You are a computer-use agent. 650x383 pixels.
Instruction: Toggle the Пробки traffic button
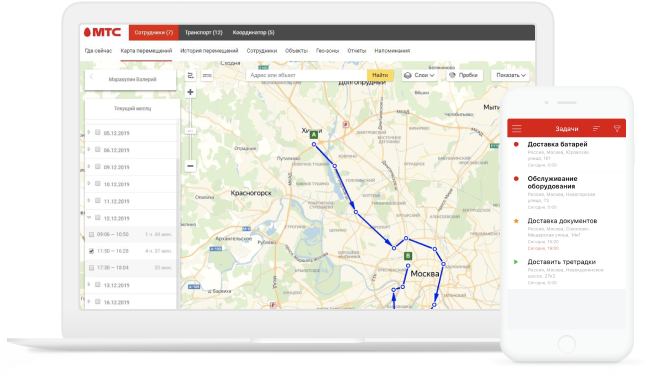pyautogui.click(x=463, y=75)
